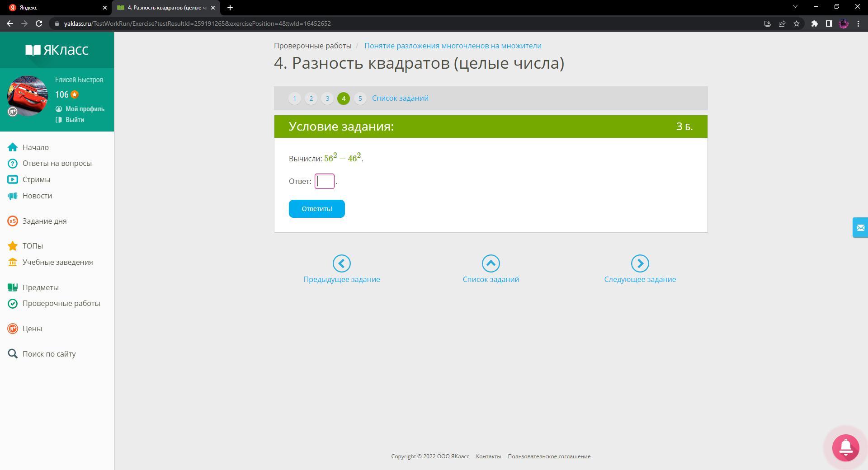Click the Lightning McQueen profile avatar
The image size is (868, 470).
pyautogui.click(x=28, y=96)
